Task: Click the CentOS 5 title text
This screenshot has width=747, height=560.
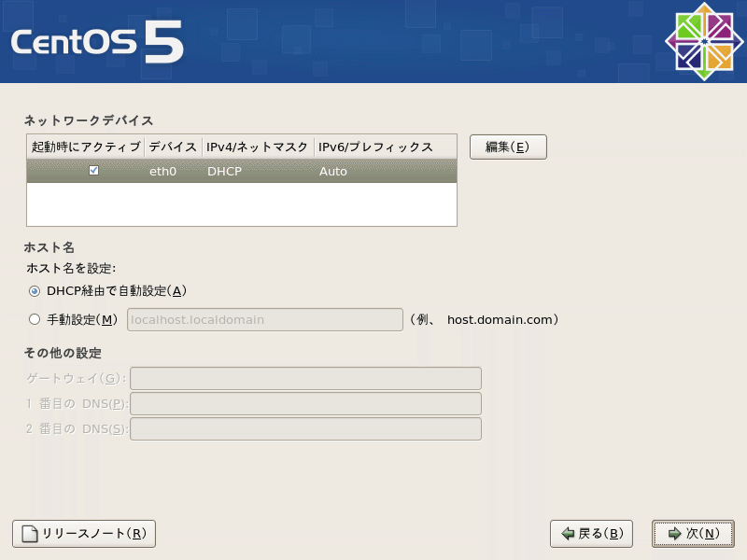Action: pos(97,42)
